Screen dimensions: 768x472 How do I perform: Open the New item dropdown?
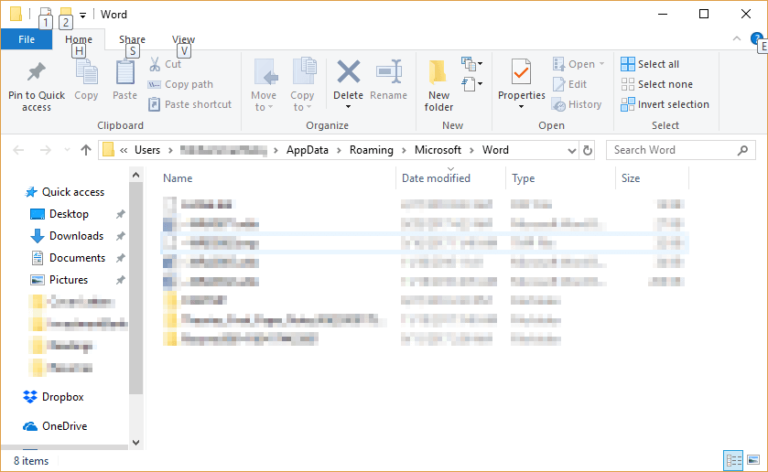pos(472,64)
